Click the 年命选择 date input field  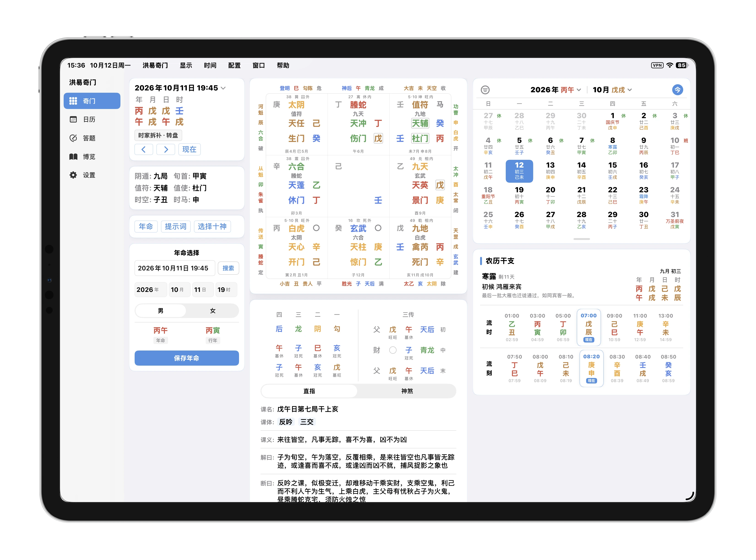175,268
